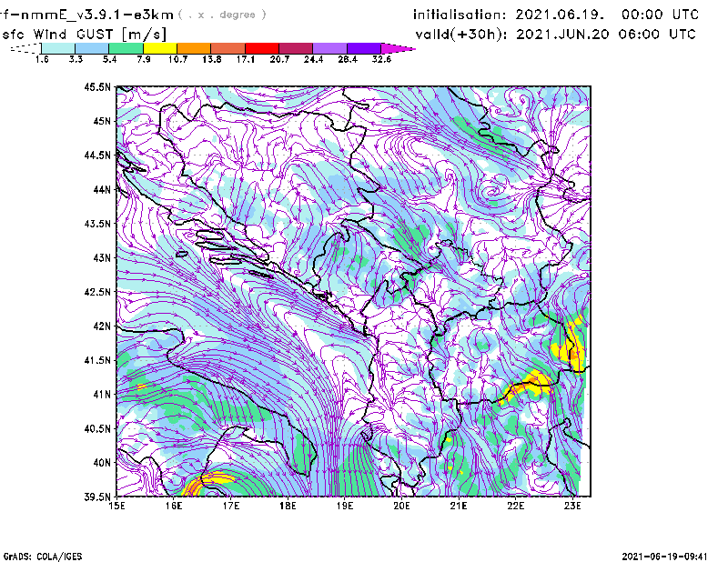Click the legend value '24.4'
The width and height of the screenshot is (728, 562).
[x=313, y=59]
